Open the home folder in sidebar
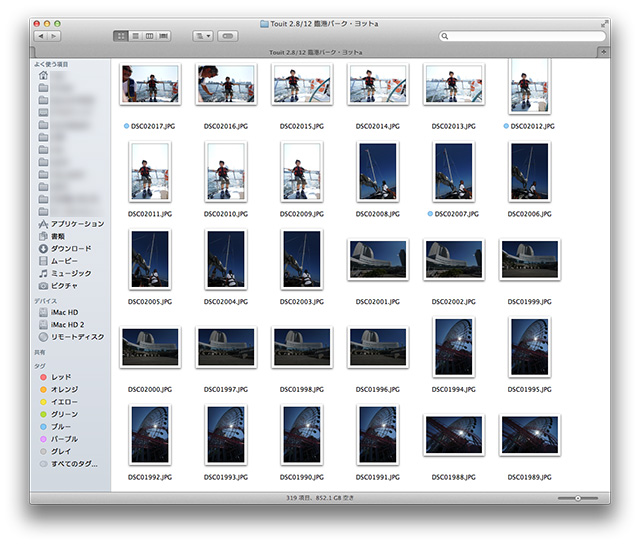 [x=43, y=76]
